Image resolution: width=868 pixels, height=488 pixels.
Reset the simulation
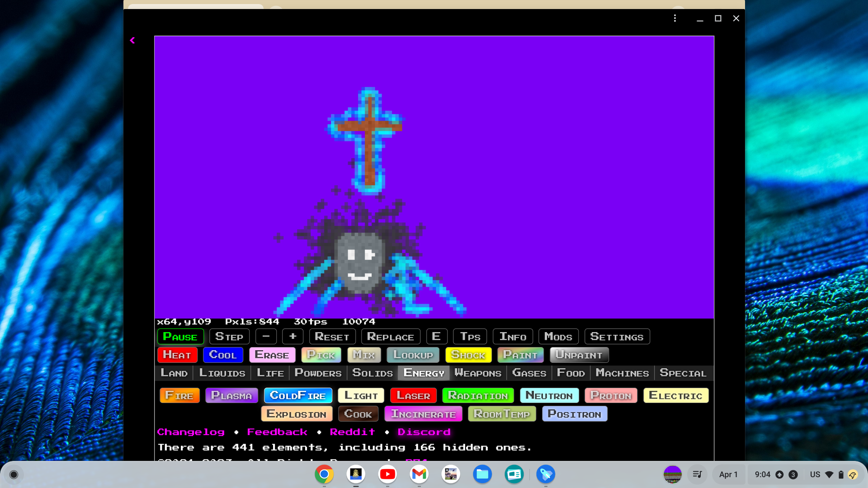(332, 336)
